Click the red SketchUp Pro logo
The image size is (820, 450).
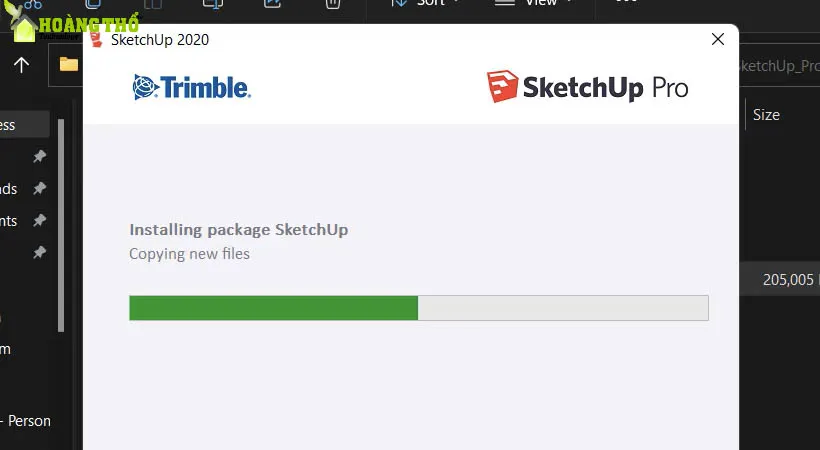(501, 87)
